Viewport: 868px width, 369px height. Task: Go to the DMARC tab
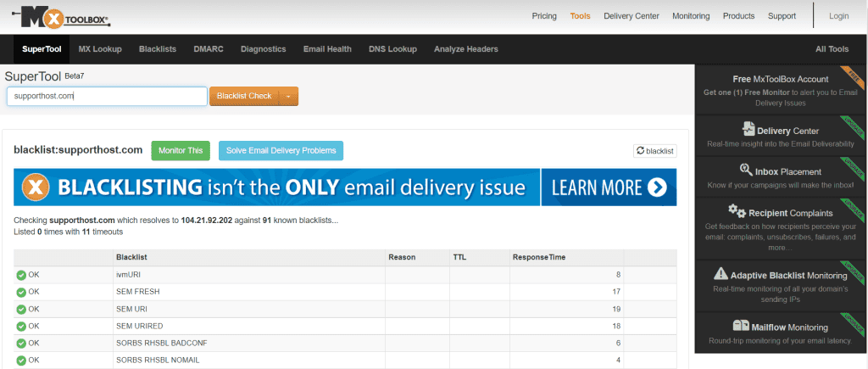(x=209, y=48)
